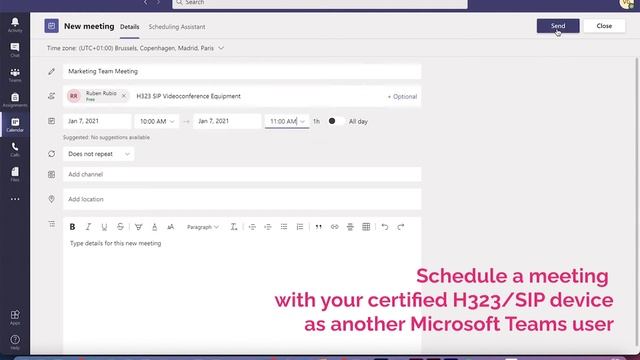Click the H323 SIP Videoconference Equipment attendee field
Screen dimensions: 640x360
coord(188,96)
